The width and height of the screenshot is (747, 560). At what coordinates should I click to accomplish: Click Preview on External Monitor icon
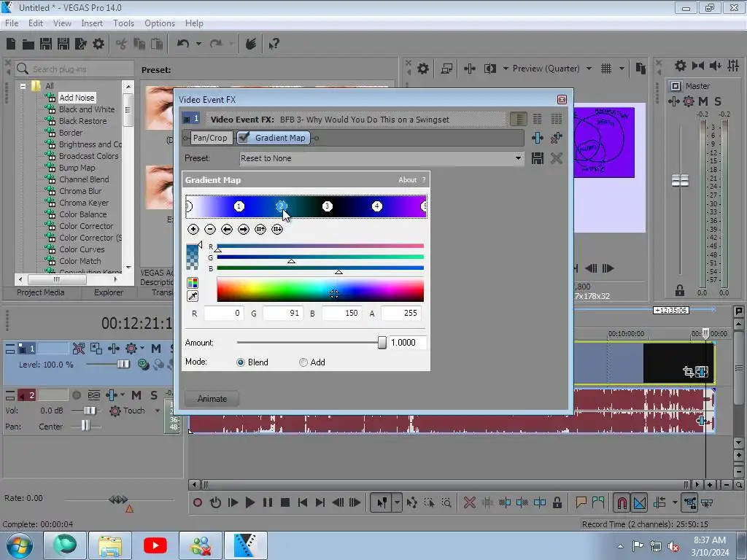click(x=446, y=69)
